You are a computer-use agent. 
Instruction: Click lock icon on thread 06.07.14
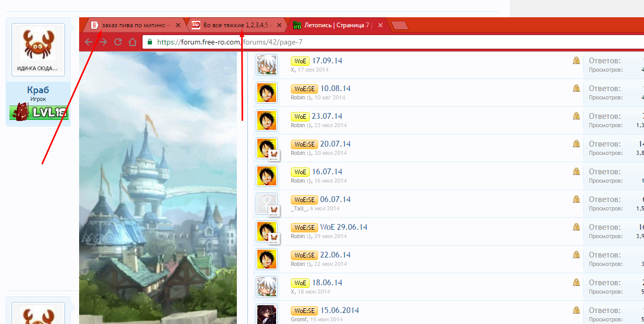click(576, 199)
